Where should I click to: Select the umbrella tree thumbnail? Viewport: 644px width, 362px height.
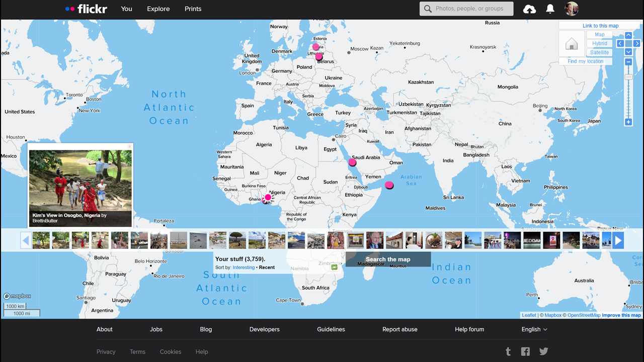237,240
